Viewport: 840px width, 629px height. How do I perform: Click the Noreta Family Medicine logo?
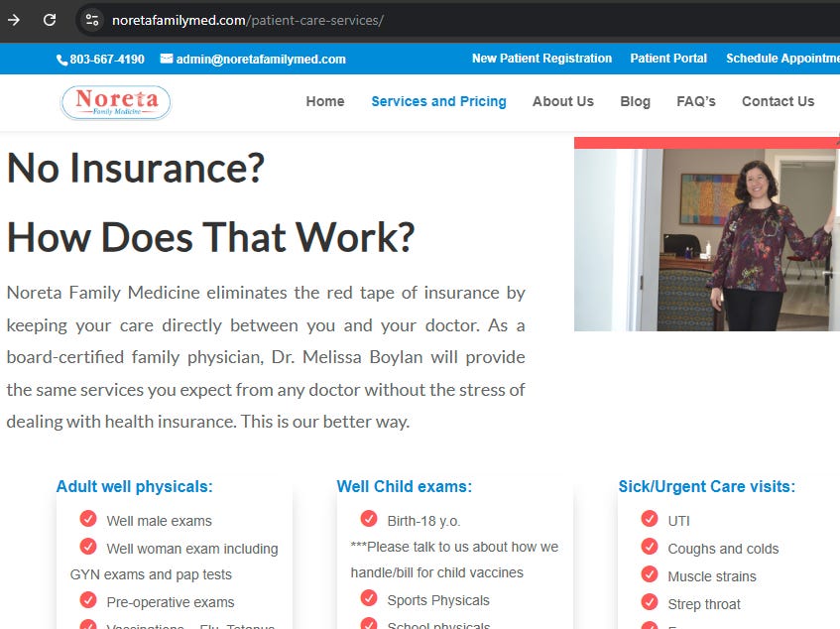[x=116, y=102]
